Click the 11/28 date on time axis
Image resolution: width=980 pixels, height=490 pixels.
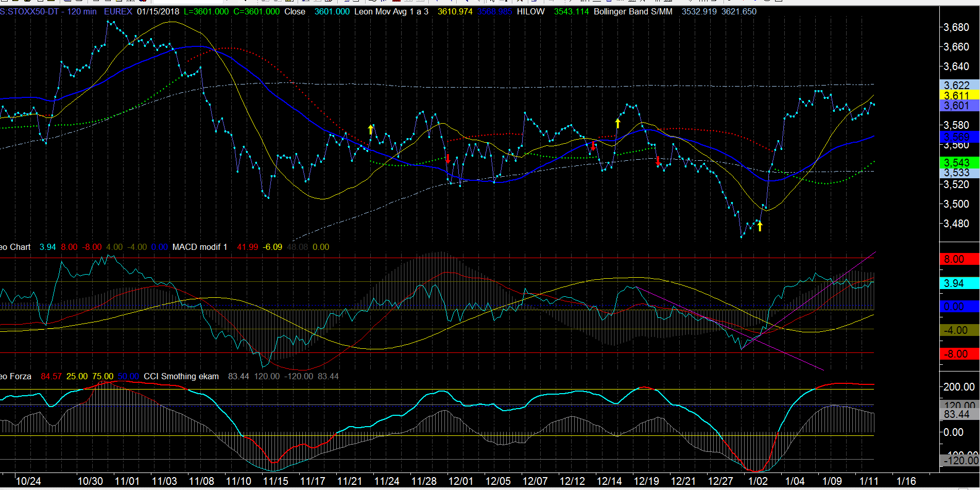coord(424,481)
